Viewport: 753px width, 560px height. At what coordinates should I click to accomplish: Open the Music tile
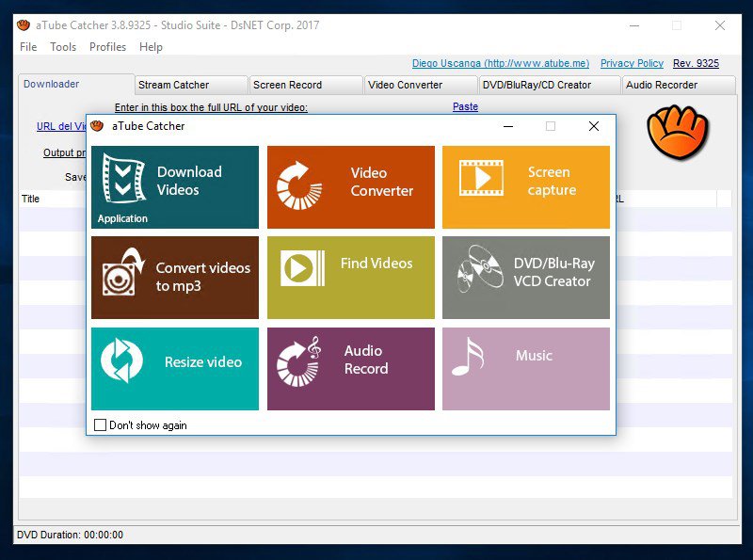[x=525, y=368]
